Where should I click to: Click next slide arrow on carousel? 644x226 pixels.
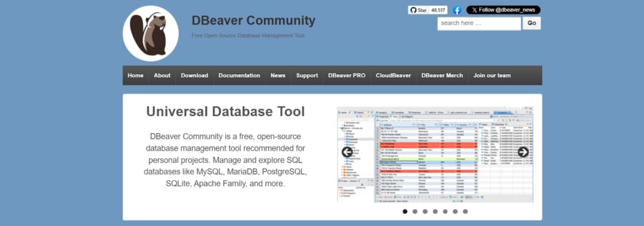pos(523,152)
